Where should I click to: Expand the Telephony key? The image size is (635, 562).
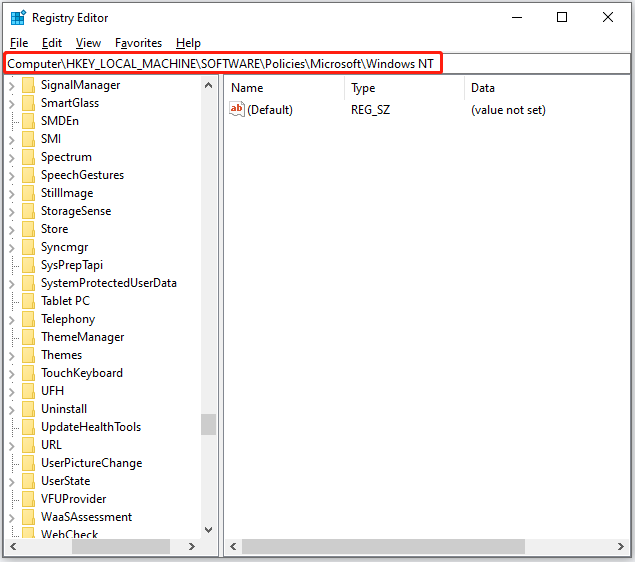(12, 320)
